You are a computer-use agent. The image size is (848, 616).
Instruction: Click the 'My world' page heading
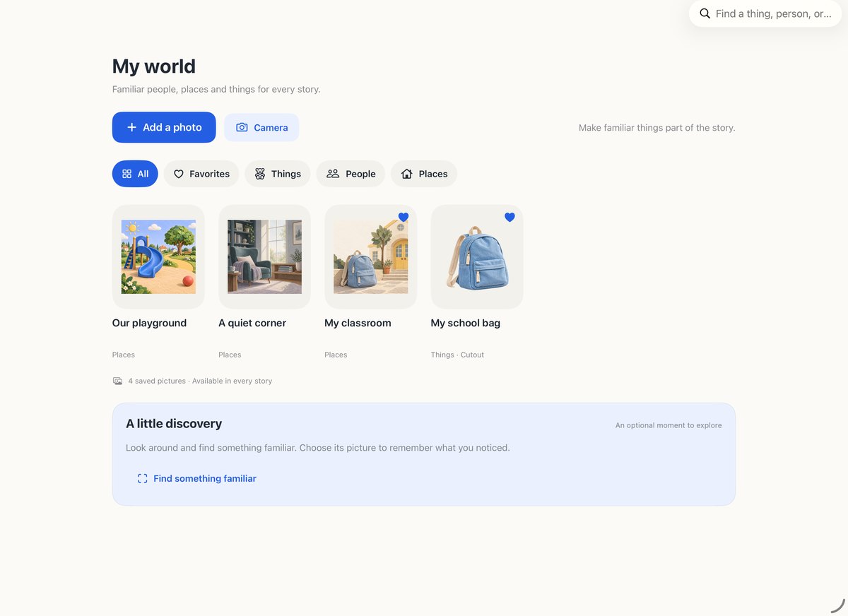click(154, 66)
